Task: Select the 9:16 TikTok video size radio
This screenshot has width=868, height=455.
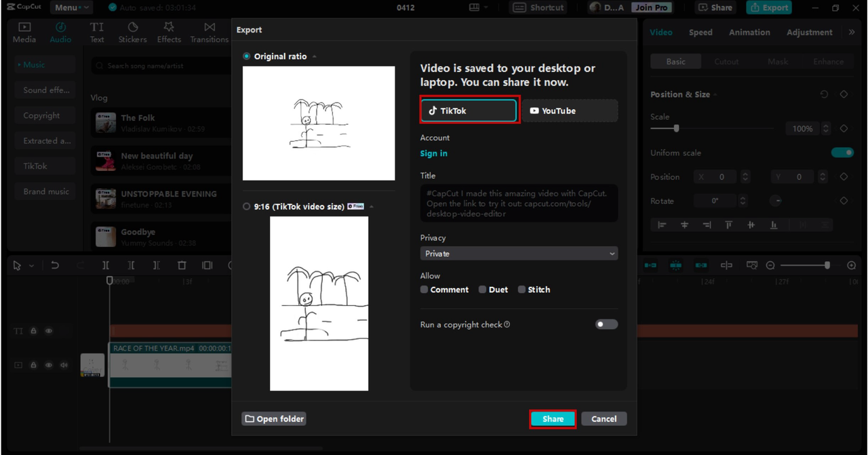Action: pyautogui.click(x=247, y=207)
